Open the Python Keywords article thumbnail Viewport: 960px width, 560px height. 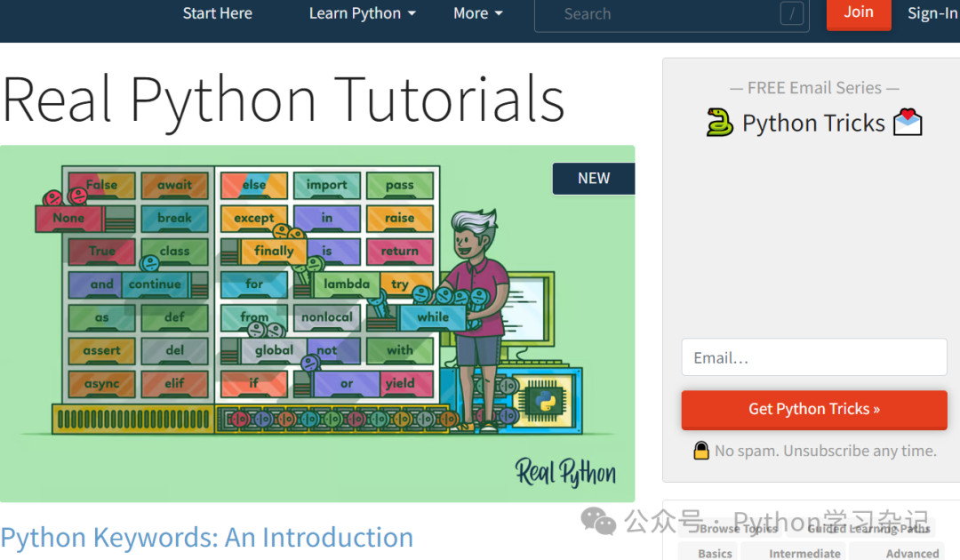[317, 324]
